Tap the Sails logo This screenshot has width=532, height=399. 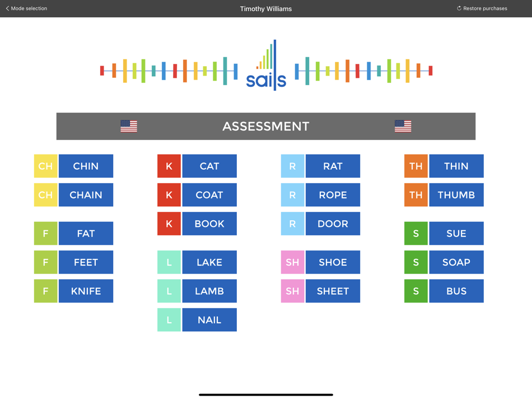[x=266, y=65]
